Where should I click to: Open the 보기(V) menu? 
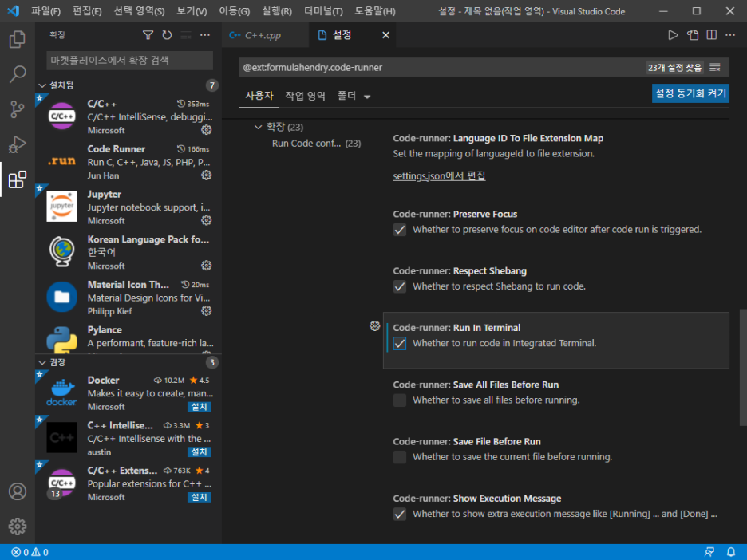coord(192,11)
